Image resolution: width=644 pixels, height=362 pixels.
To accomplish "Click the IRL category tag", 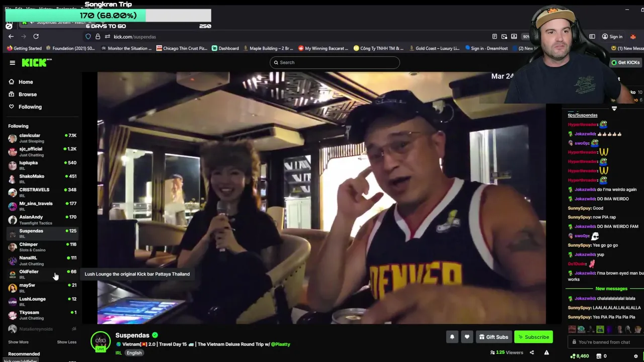I will point(119,353).
